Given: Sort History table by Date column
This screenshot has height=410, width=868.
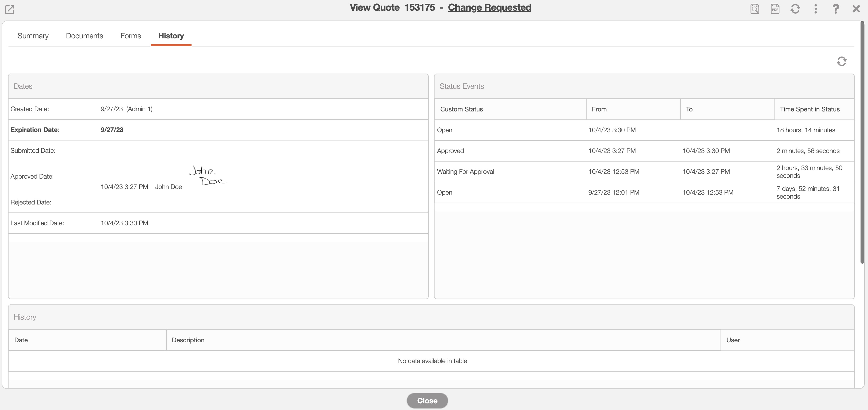Looking at the screenshot, I should (x=21, y=340).
